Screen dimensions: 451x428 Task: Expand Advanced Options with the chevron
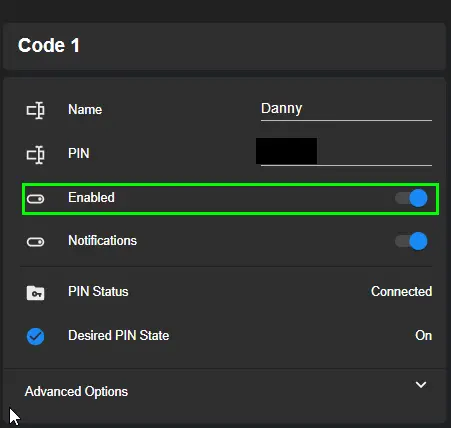[421, 385]
